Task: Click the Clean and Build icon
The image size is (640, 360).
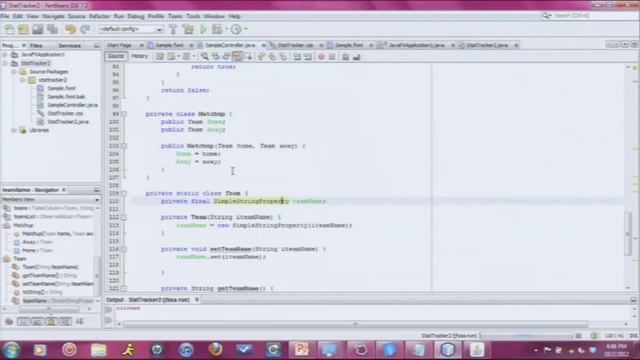Action: 188,29
